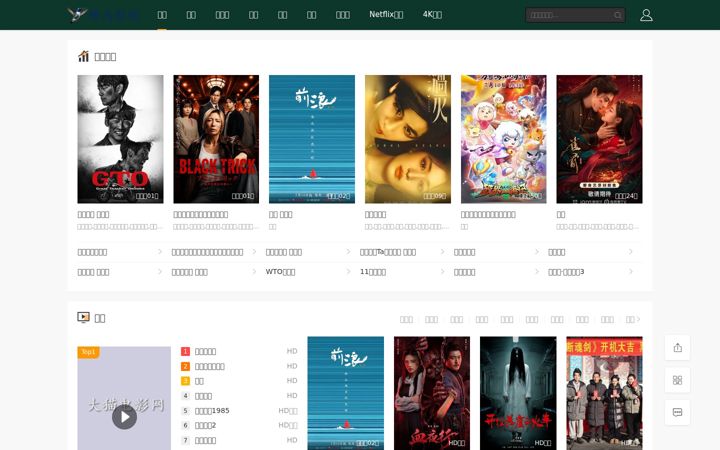720x450 pixels.
Task: Open rank 2 movie with orange badge
Action: click(209, 366)
